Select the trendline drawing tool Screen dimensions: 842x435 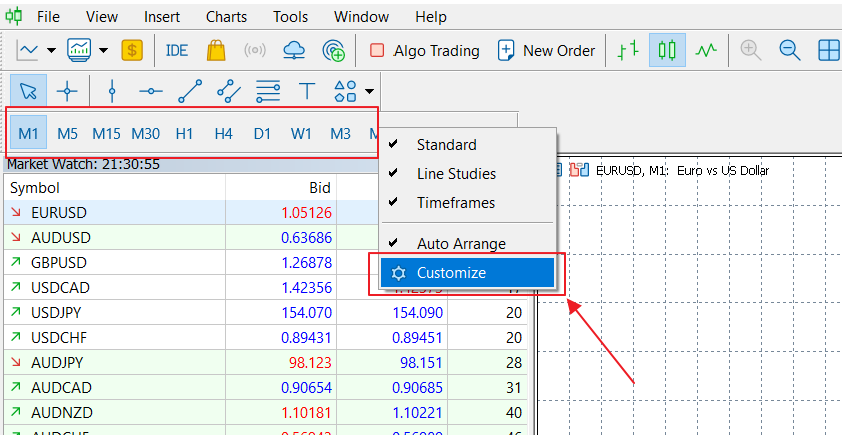click(189, 92)
